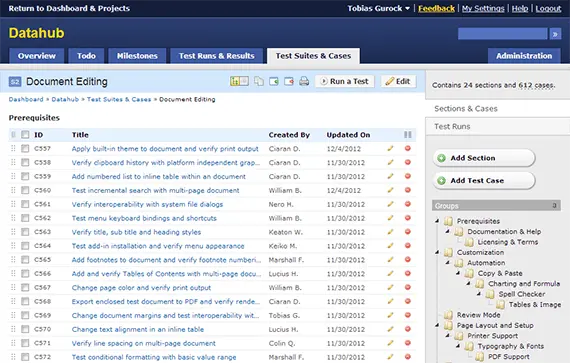Toggle the select-all checkbox in table header
Image resolution: width=570 pixels, height=363 pixels.
(x=25, y=135)
